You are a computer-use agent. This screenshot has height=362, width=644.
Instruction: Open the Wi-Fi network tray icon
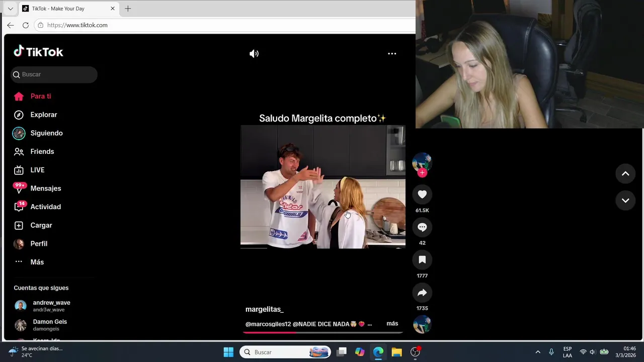[x=583, y=352]
